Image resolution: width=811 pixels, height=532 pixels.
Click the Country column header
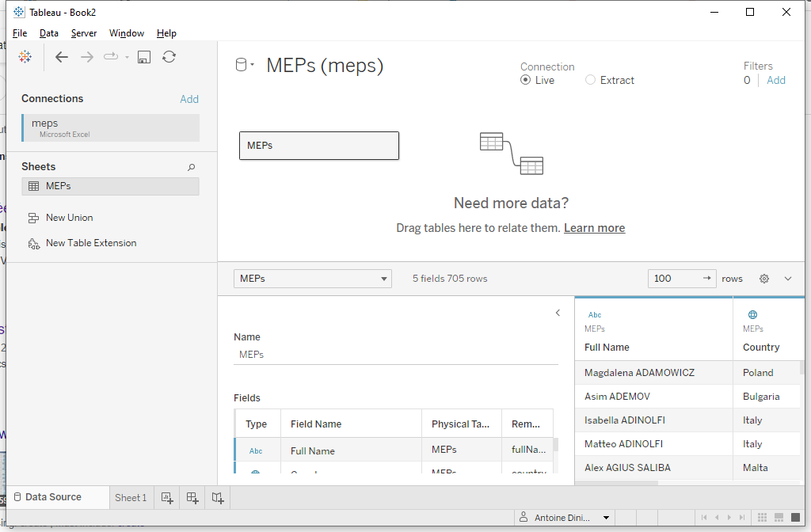[x=761, y=348]
